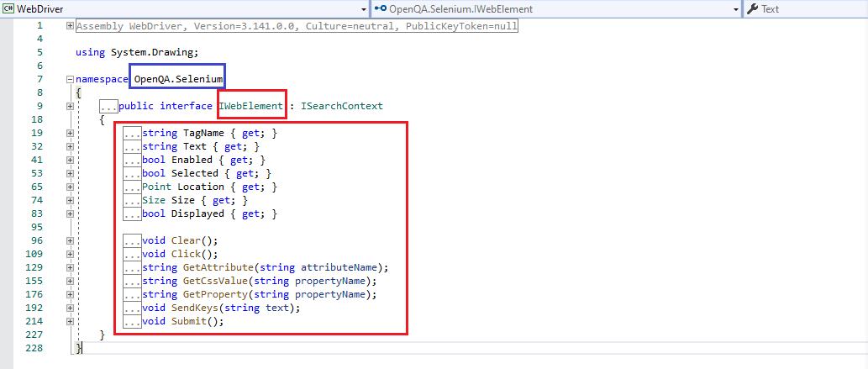Click the 'SendKeys' method name
Image resolution: width=868 pixels, height=369 pixels.
pos(194,308)
